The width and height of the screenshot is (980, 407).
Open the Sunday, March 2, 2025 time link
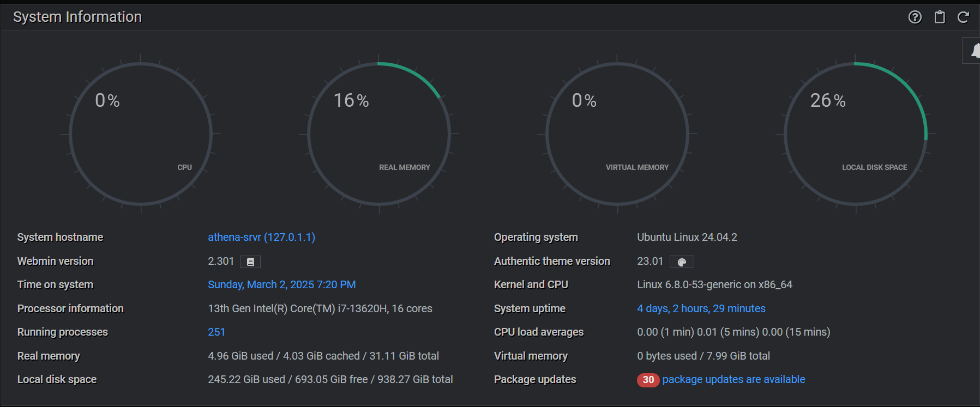click(x=281, y=284)
